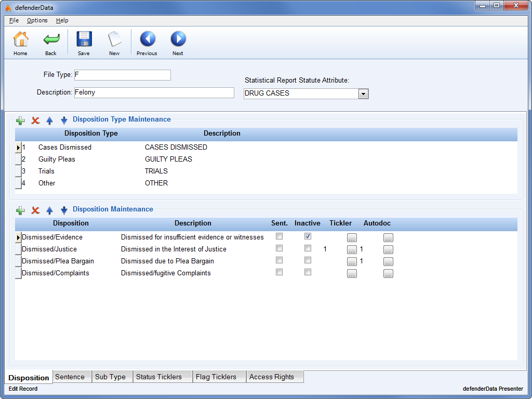Click the "TRIALS" description cell
532x399 pixels.
coord(156,171)
